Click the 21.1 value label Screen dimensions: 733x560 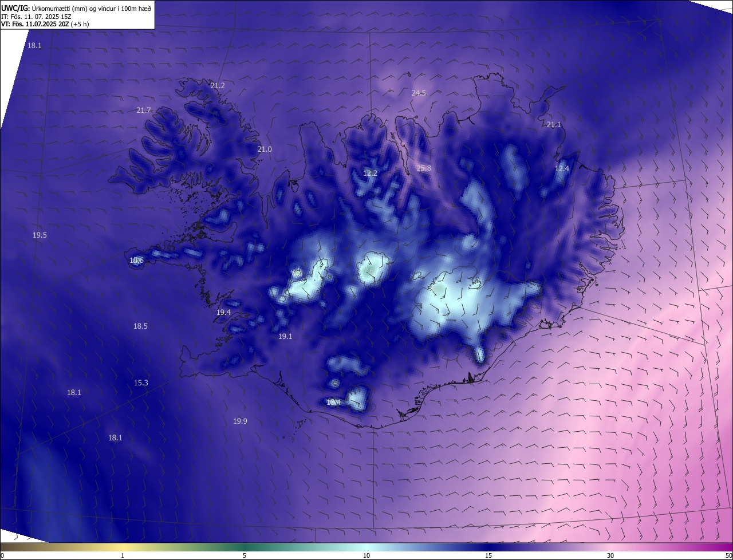point(554,124)
